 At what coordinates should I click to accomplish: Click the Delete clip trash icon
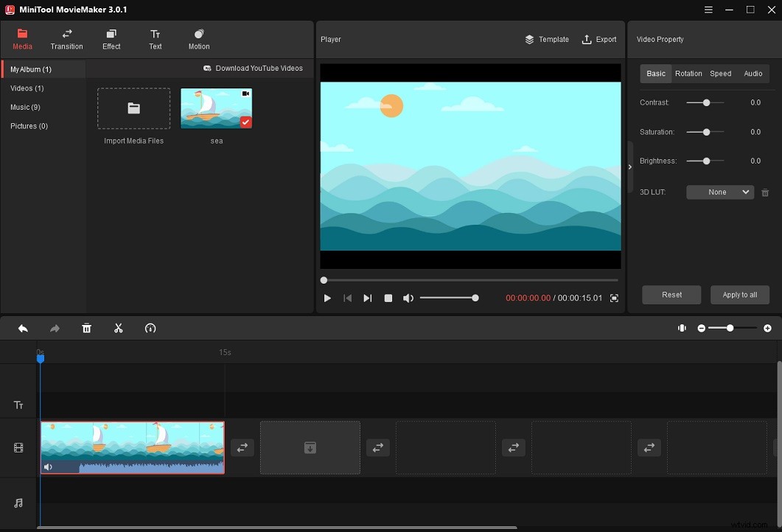86,328
